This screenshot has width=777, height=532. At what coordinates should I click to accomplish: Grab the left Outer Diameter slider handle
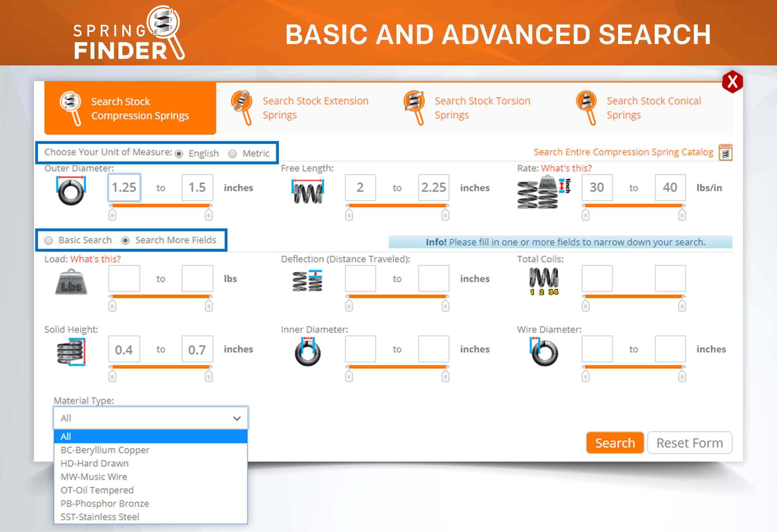pos(112,215)
